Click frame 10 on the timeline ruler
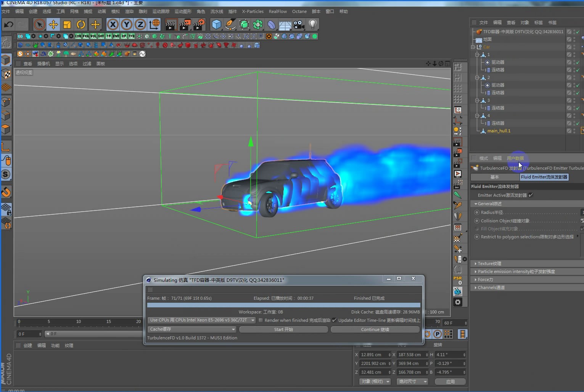The width and height of the screenshot is (584, 392). (x=79, y=322)
